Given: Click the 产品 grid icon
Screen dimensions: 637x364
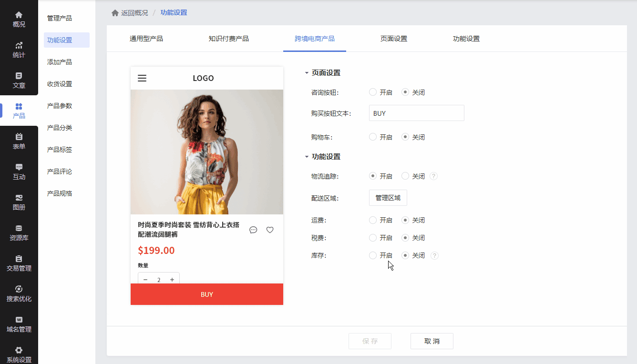Looking at the screenshot, I should [19, 106].
